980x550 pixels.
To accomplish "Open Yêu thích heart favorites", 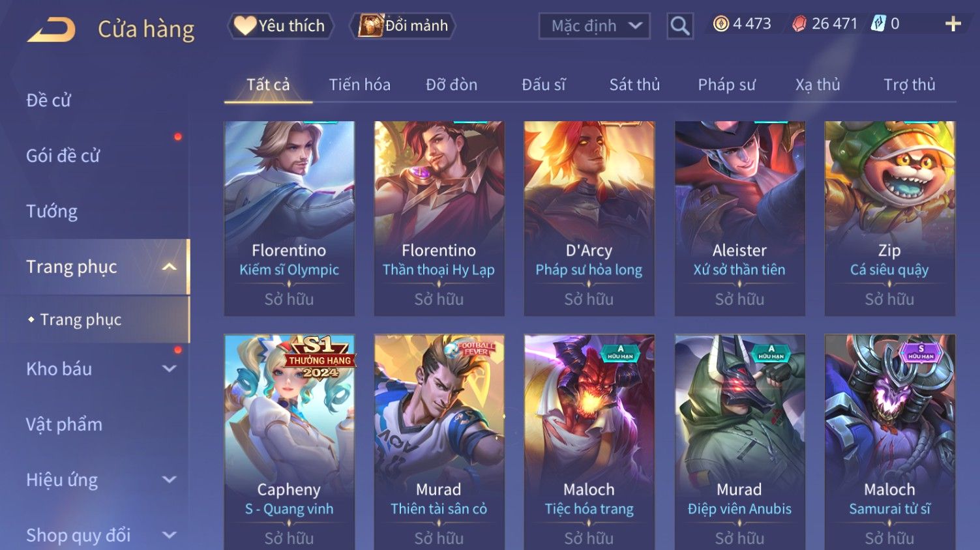I will pos(280,25).
